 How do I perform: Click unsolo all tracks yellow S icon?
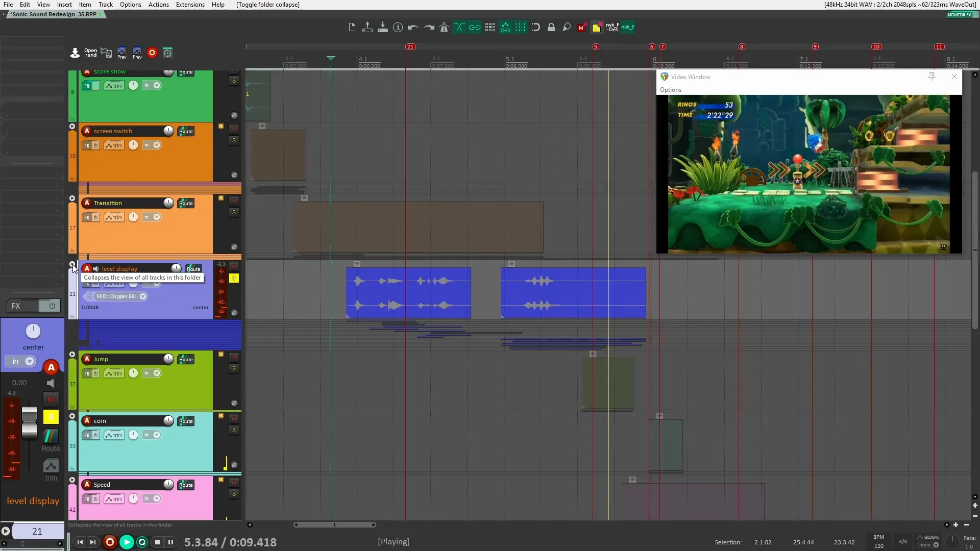pyautogui.click(x=596, y=28)
